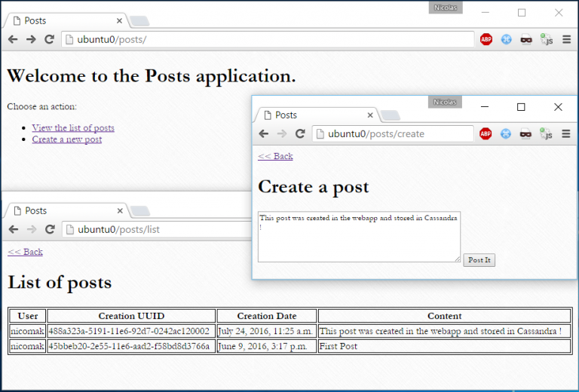Viewport: 579px width, 392px height.
Task: Reload the ubuntu0/posts/list page
Action: (49, 229)
